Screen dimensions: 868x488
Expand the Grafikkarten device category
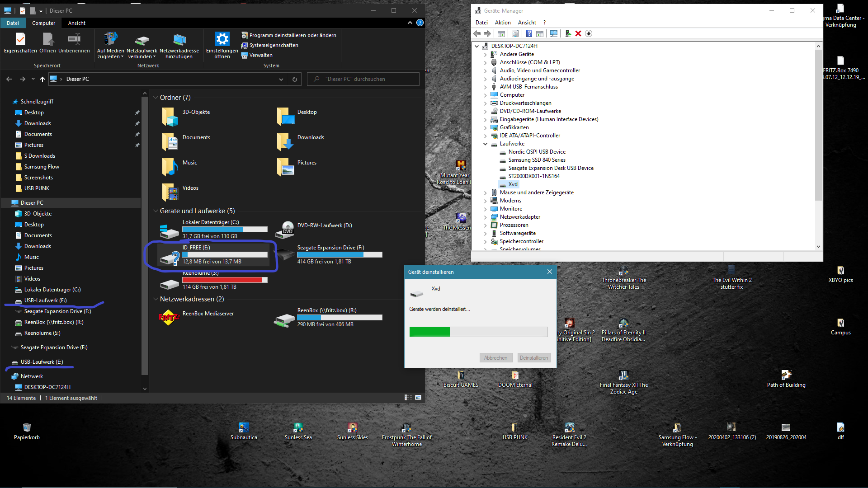tap(486, 128)
